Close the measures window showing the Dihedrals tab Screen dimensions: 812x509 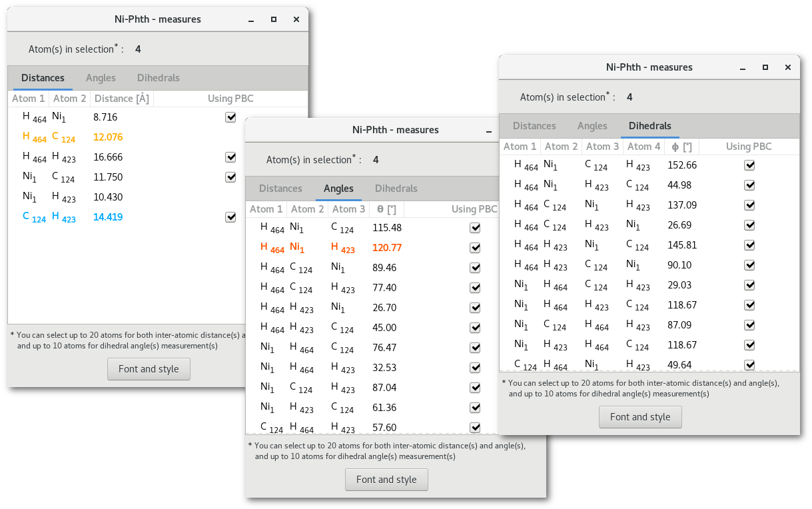788,67
